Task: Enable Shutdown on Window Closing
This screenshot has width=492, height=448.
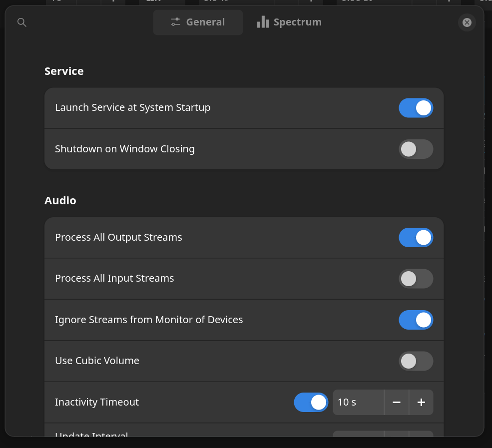Action: (416, 149)
